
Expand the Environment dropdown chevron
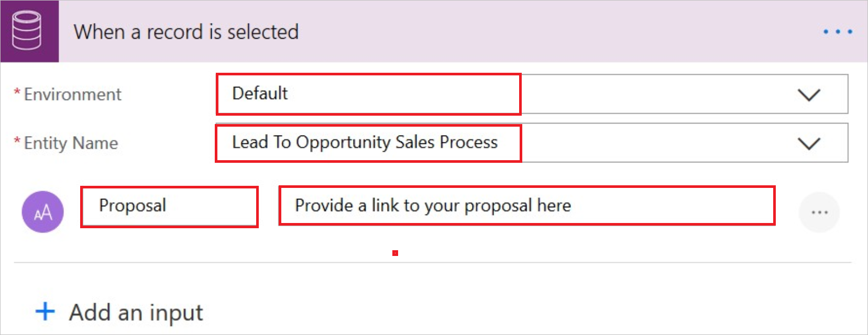809,95
